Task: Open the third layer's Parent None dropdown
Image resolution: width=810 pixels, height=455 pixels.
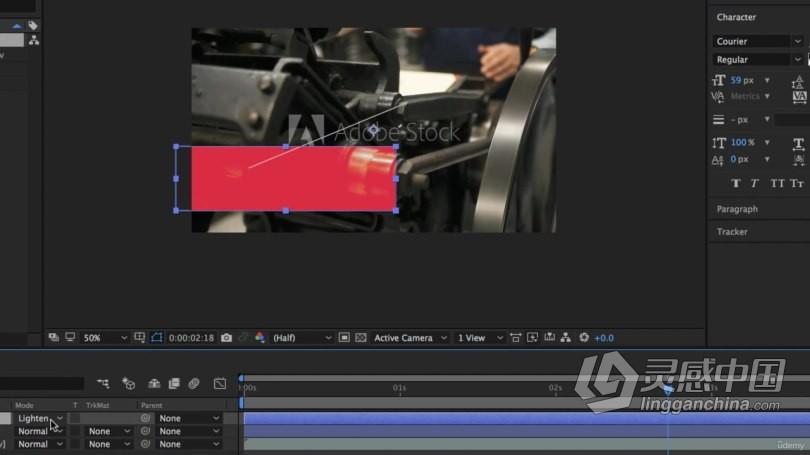Action: click(189, 444)
